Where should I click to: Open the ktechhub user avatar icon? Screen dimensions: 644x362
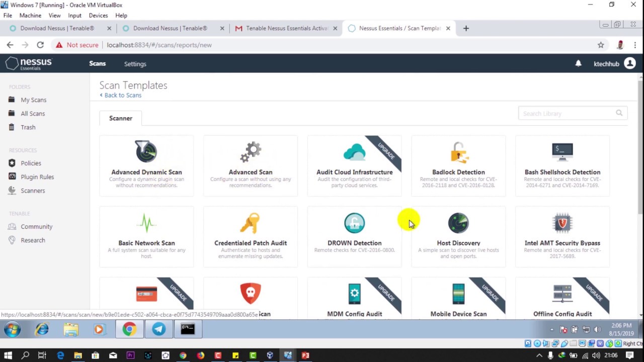pyautogui.click(x=629, y=63)
